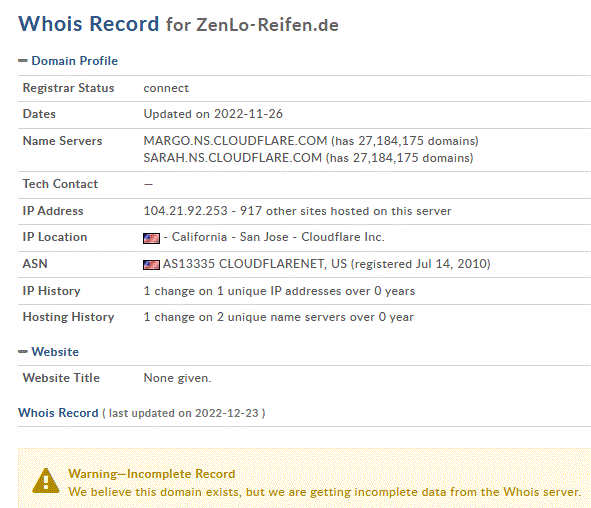Open 917 other sites hosted on this server

(345, 211)
